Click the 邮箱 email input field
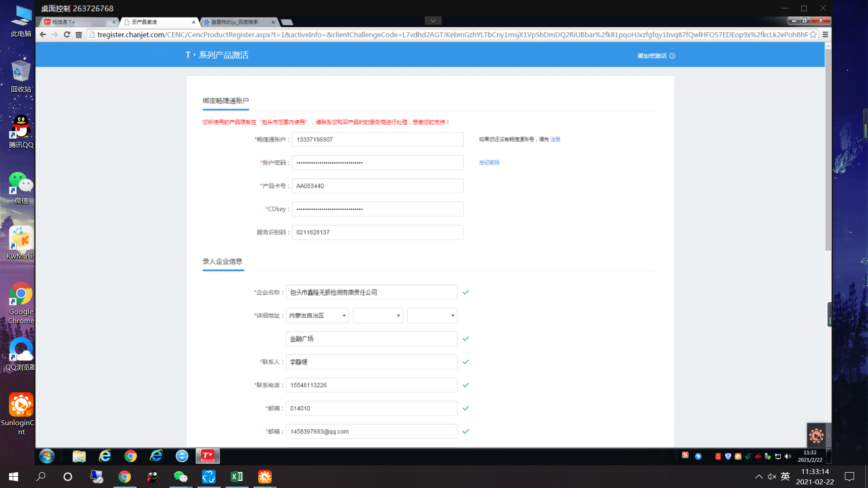This screenshot has width=868, height=488. coord(371,432)
